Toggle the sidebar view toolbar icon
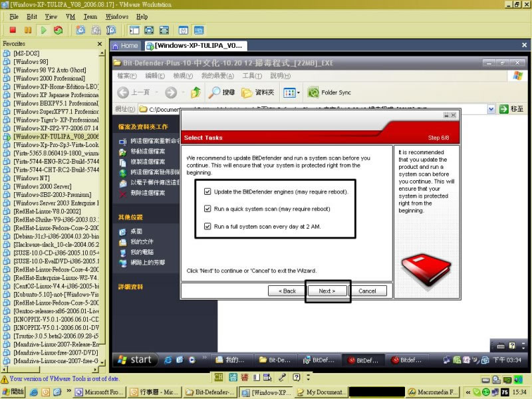 tap(134, 30)
